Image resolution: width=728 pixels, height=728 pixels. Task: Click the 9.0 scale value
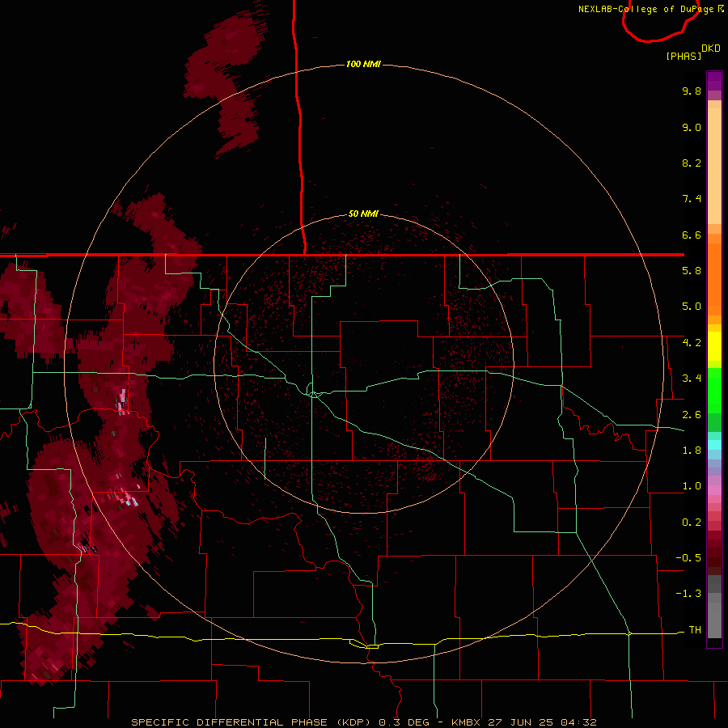coord(692,127)
